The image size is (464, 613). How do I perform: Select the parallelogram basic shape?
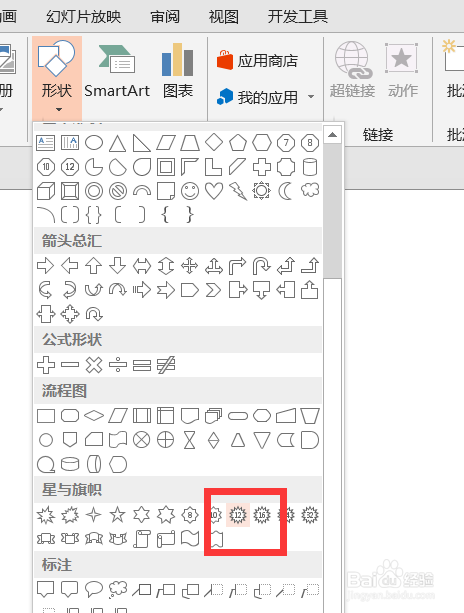(x=166, y=143)
